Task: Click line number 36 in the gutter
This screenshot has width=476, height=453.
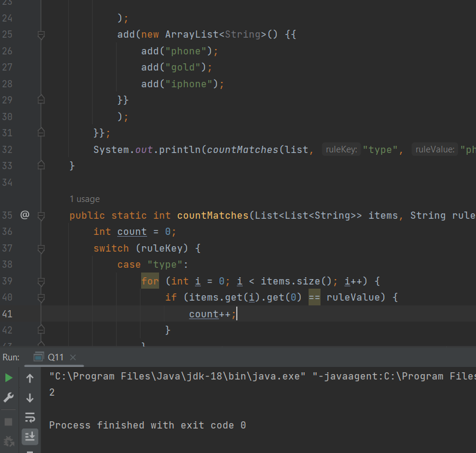Action: click(x=7, y=231)
